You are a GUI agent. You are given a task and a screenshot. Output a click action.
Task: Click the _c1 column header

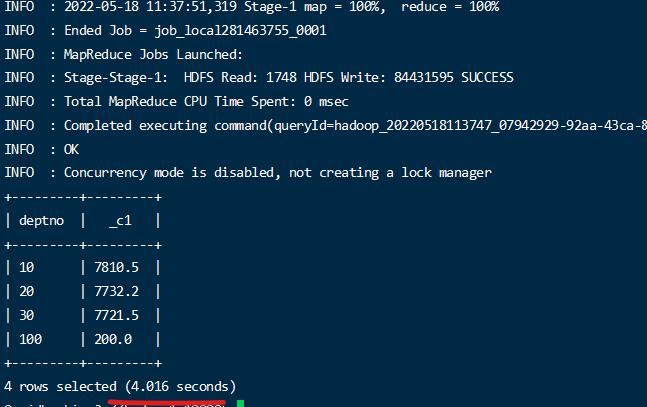click(119, 220)
